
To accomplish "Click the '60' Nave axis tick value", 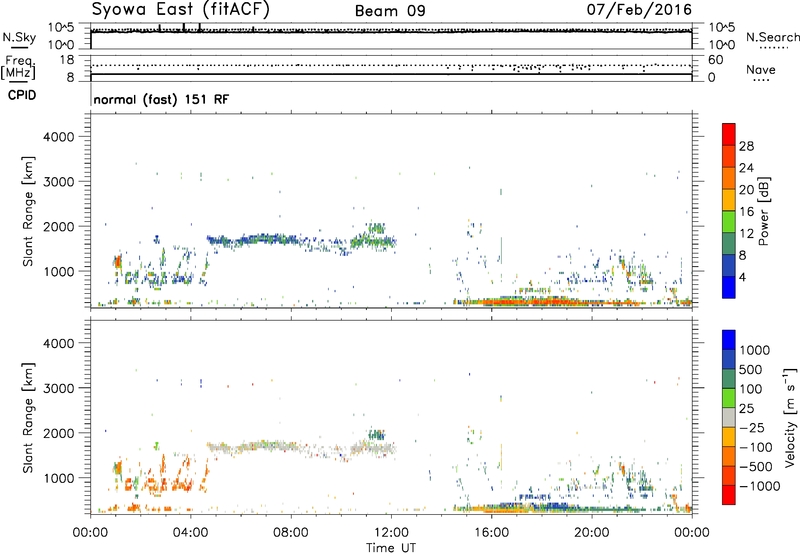I will click(716, 60).
